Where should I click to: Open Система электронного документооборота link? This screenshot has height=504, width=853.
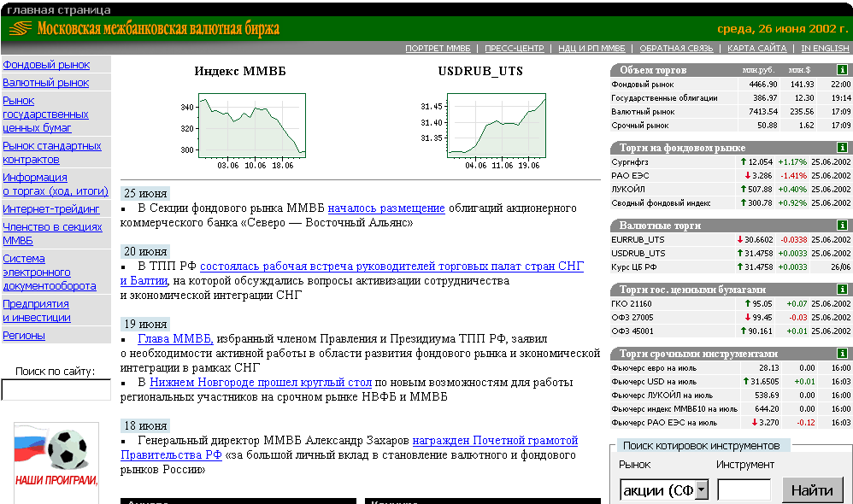point(50,273)
